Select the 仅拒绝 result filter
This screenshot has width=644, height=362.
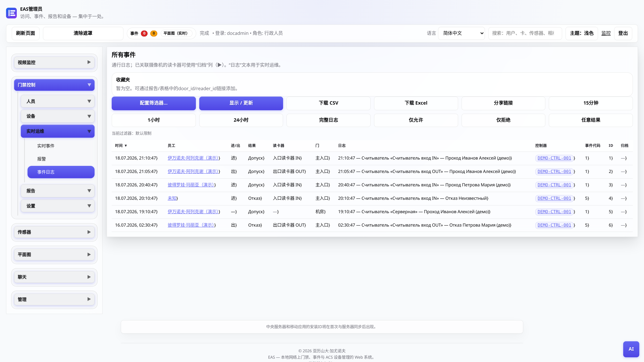pyautogui.click(x=503, y=120)
